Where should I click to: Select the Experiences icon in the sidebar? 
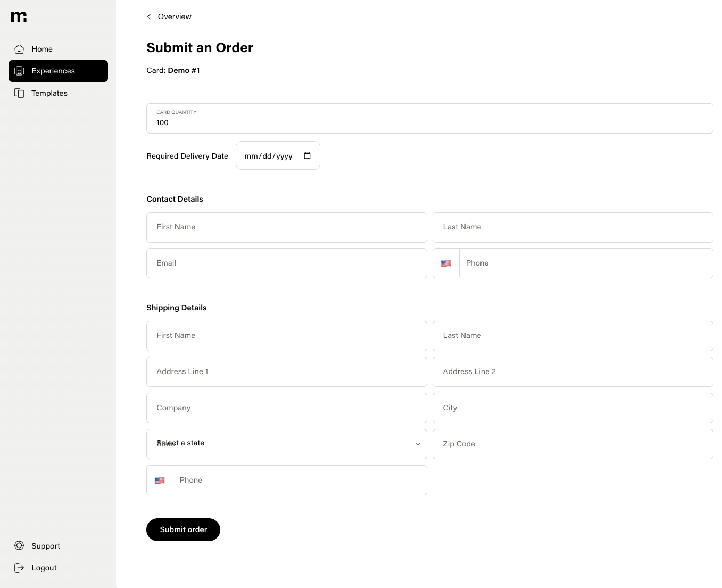point(20,71)
